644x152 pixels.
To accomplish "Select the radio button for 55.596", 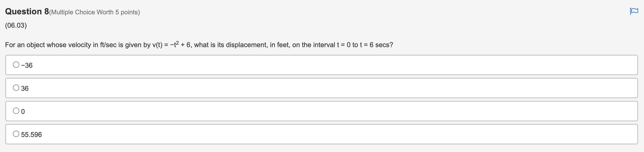I will point(16,134).
